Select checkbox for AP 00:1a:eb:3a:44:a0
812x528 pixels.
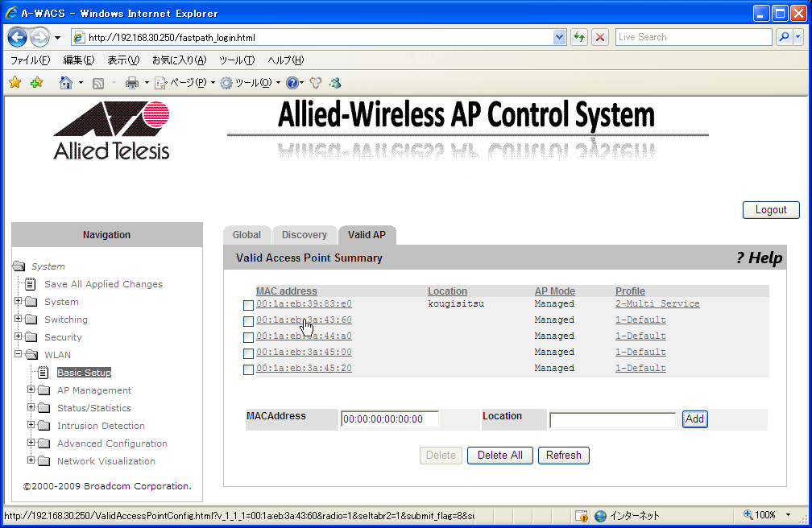tap(249, 337)
